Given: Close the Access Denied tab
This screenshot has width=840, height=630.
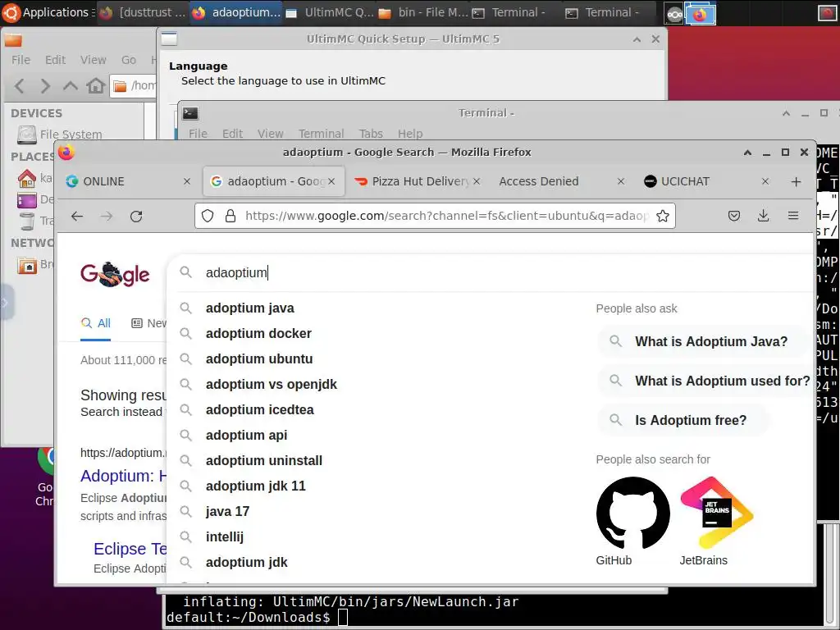Looking at the screenshot, I should tap(621, 181).
